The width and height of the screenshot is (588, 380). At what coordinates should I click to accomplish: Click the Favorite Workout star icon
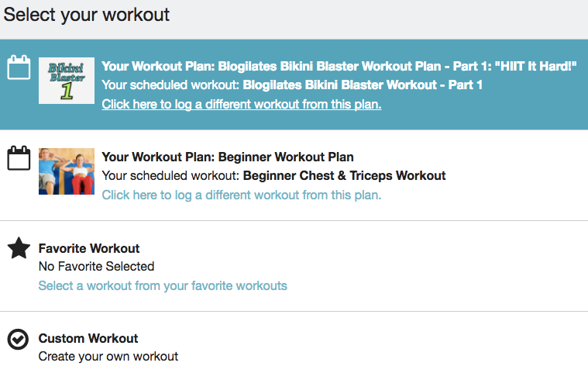point(18,248)
